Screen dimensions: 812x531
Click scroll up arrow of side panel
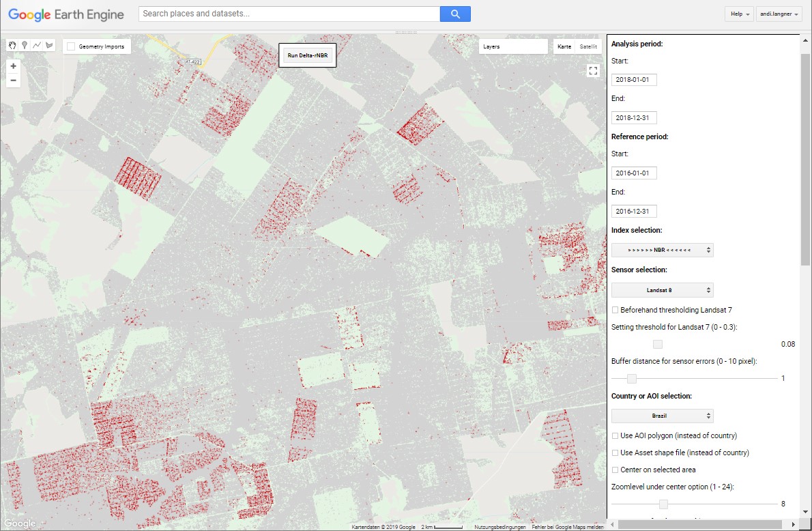pos(805,40)
